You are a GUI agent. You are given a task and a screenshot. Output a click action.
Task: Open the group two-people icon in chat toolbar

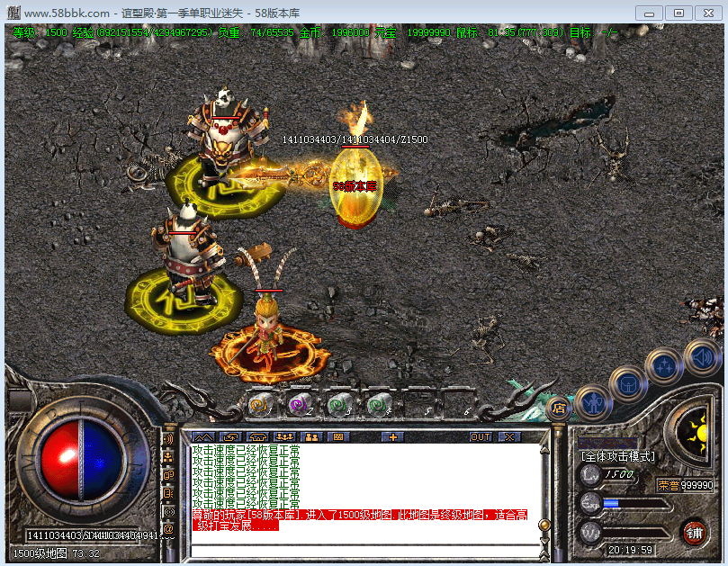(311, 437)
